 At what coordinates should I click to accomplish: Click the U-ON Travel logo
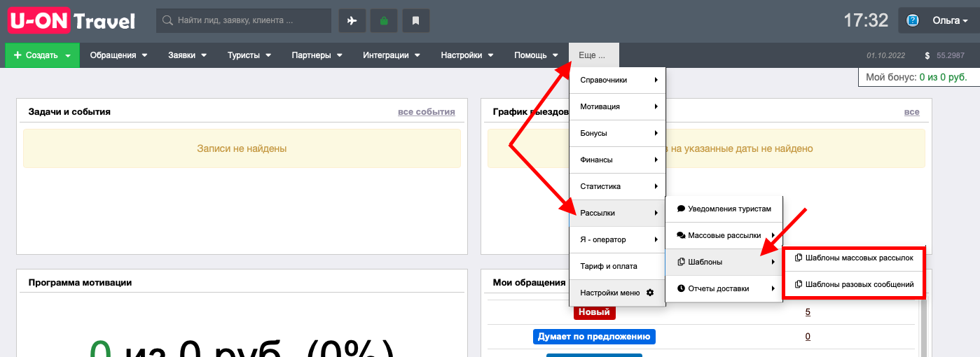[71, 21]
